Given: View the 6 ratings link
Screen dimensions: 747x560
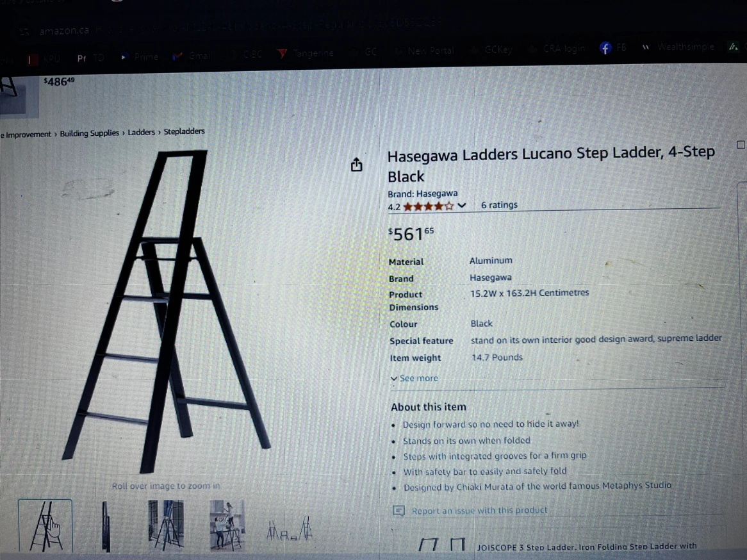Looking at the screenshot, I should click(x=499, y=205).
